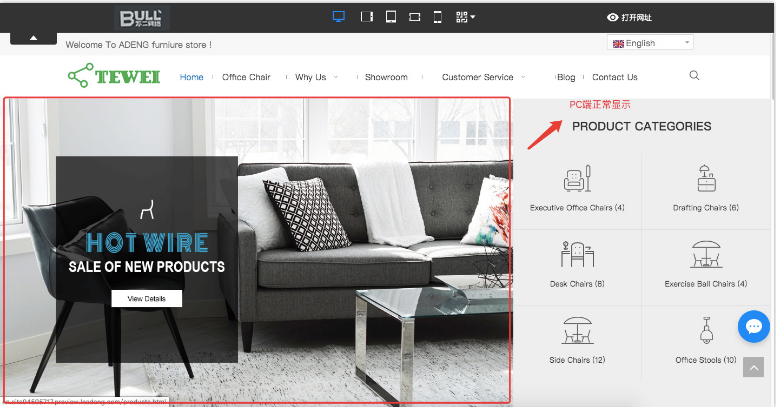776x407 pixels.
Task: Expand the Why Us submenu
Action: tap(316, 77)
